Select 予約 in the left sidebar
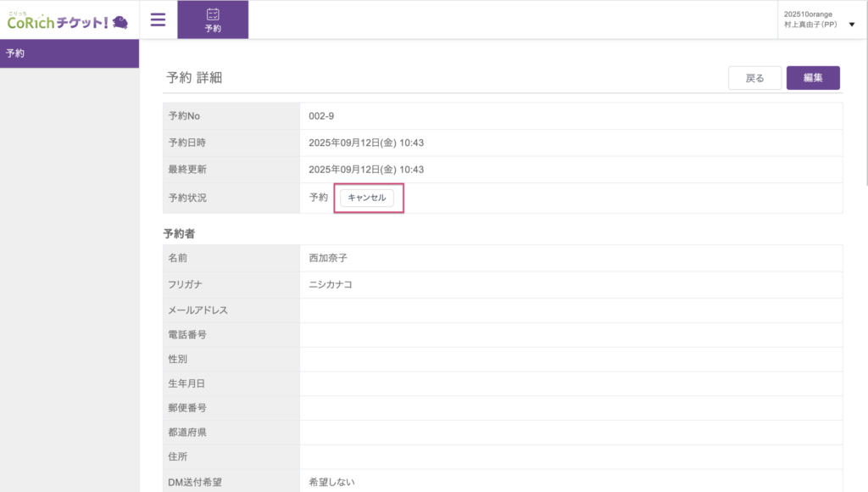The width and height of the screenshot is (868, 492). (15, 53)
